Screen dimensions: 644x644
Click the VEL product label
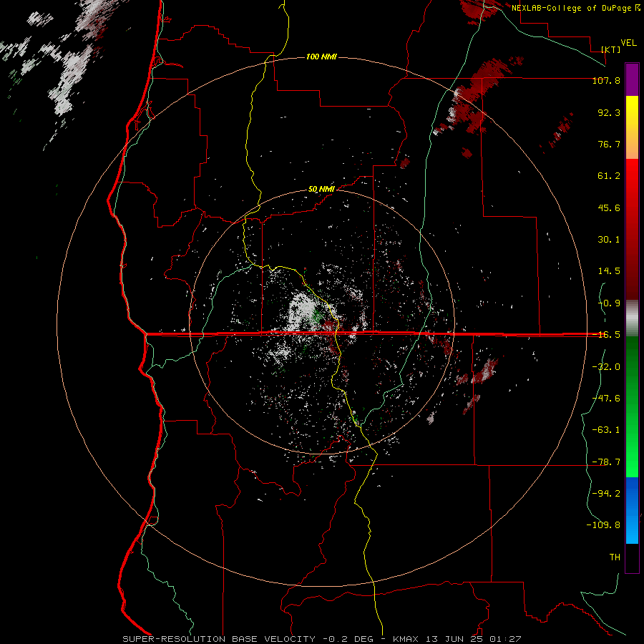[x=628, y=43]
